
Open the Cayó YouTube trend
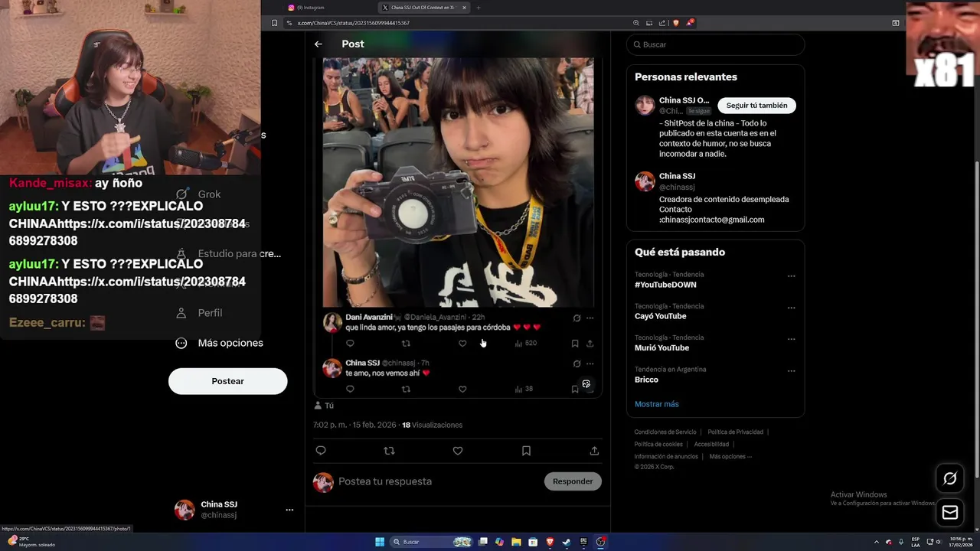point(661,316)
